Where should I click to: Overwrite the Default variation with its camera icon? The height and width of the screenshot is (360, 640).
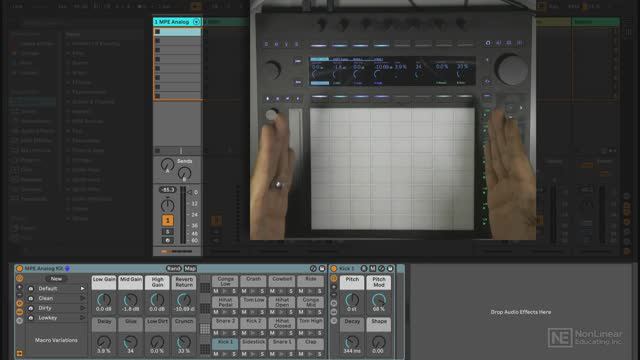point(31,289)
